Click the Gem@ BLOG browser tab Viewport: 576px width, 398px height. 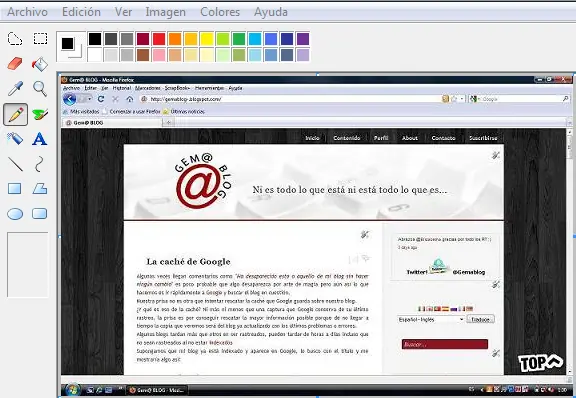[112, 123]
